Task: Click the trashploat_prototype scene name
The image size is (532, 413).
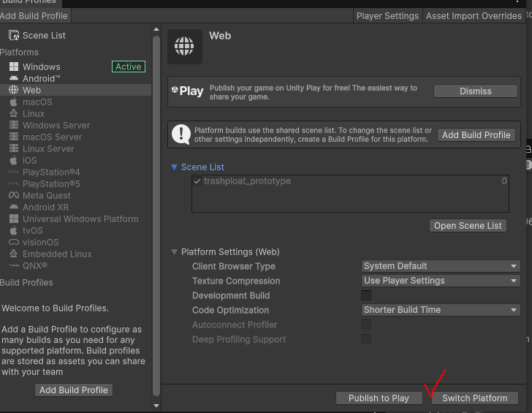Action: coord(247,181)
